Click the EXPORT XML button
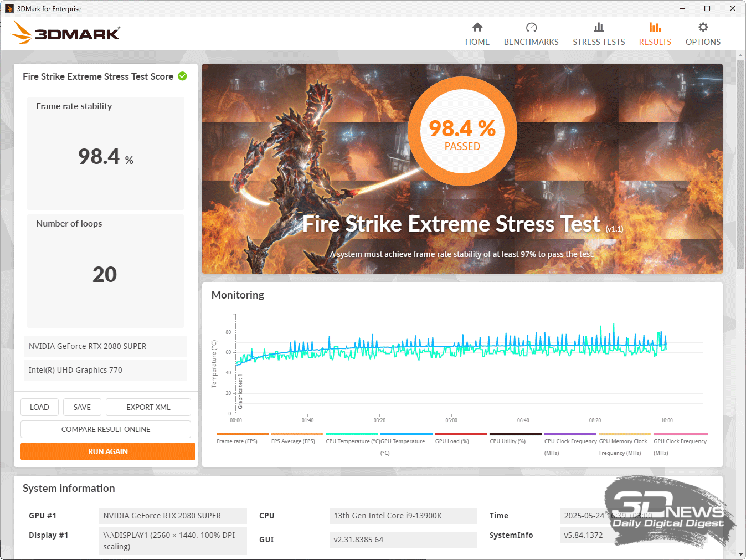 [x=148, y=407]
